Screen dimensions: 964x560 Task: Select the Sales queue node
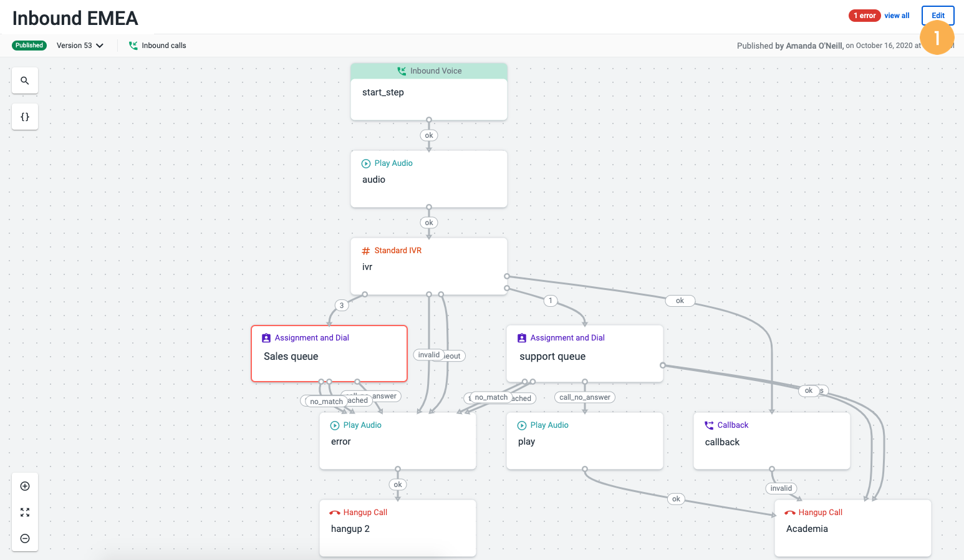click(x=329, y=354)
